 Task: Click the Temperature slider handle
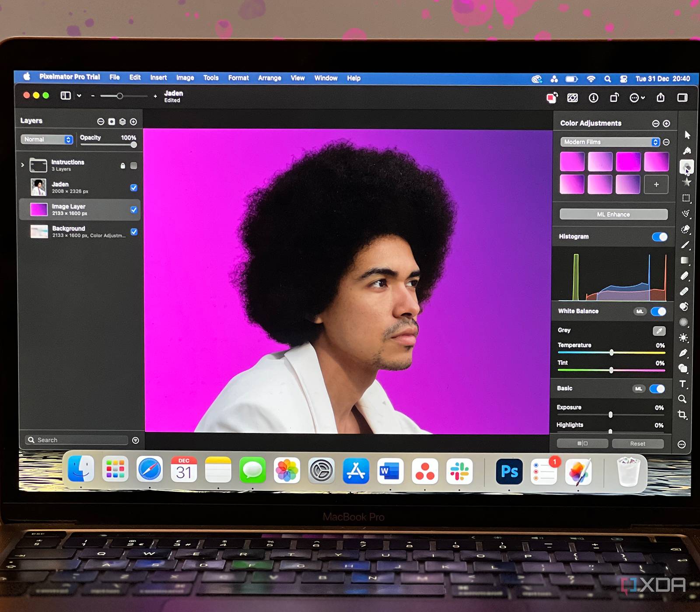[x=612, y=353]
